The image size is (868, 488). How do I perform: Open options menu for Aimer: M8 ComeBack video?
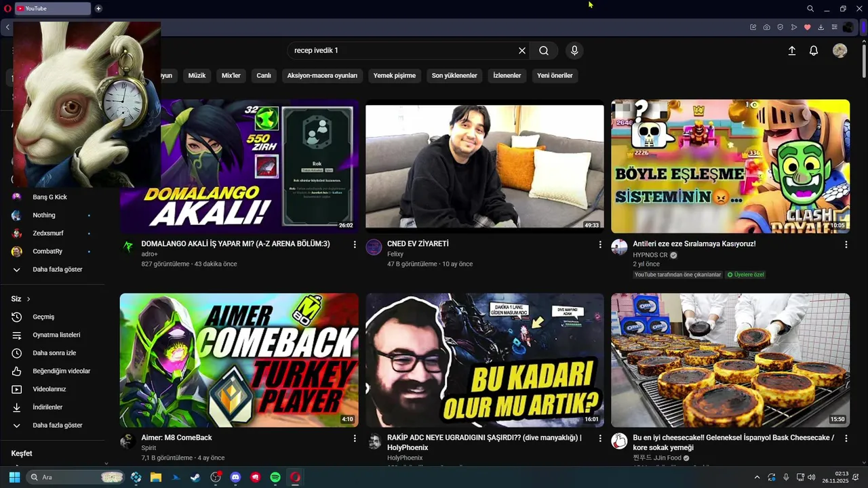[354, 439]
